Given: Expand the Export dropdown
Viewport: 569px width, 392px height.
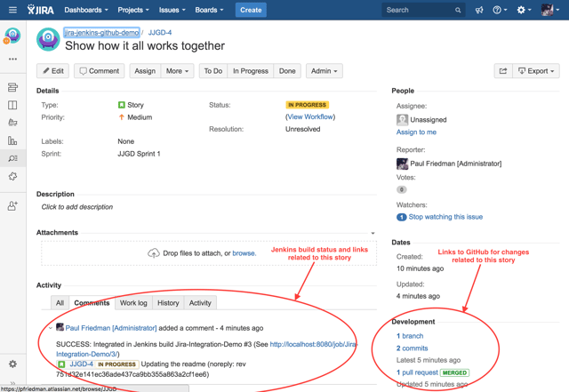Looking at the screenshot, I should pyautogui.click(x=536, y=71).
